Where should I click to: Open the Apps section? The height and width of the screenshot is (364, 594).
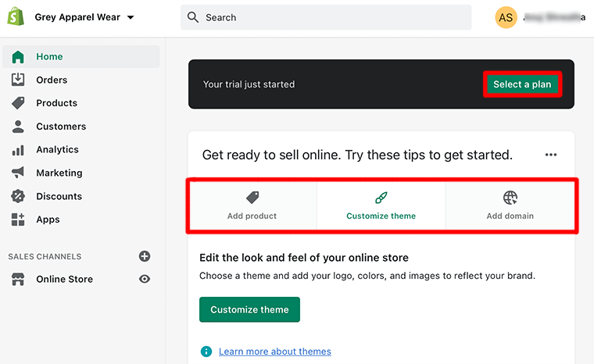[x=48, y=219]
